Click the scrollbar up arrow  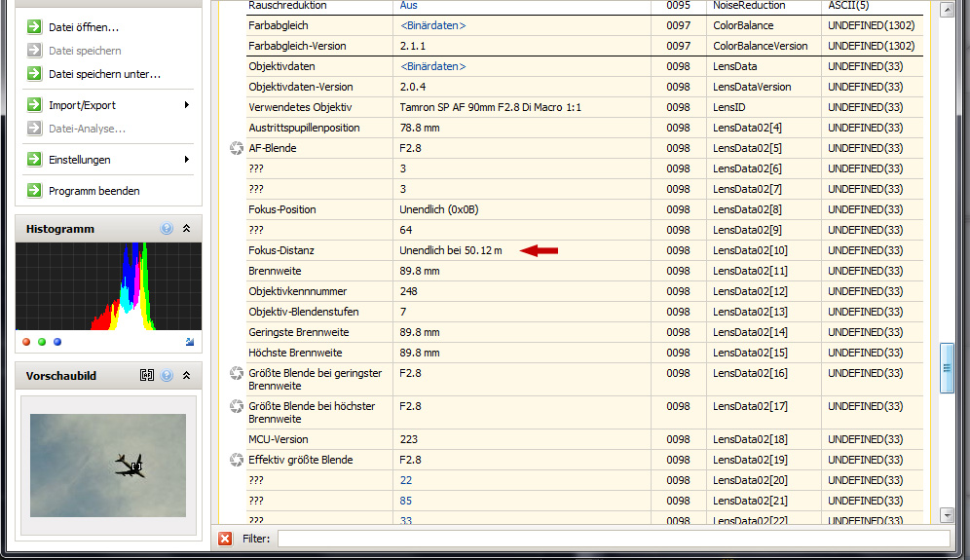[x=947, y=10]
